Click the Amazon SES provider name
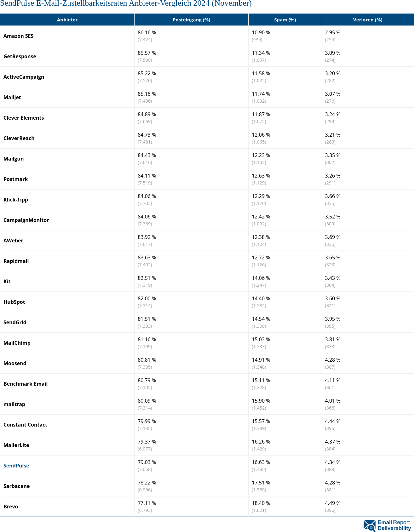The width and height of the screenshot is (414, 532). tap(19, 36)
